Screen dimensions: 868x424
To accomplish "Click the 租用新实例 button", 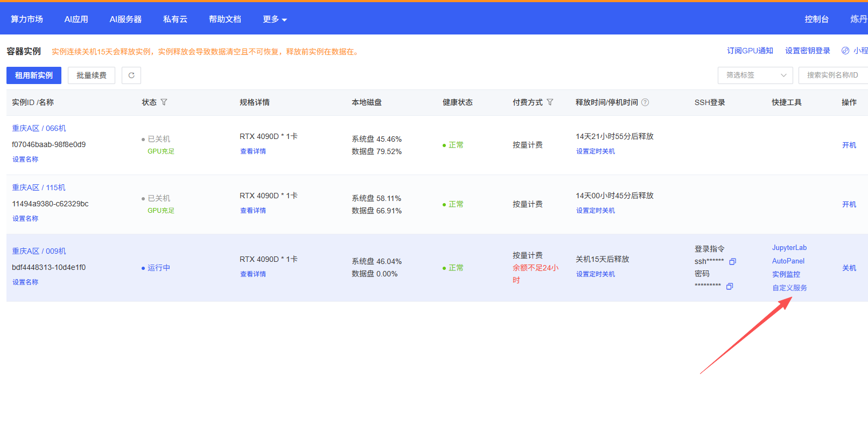I will pyautogui.click(x=34, y=75).
